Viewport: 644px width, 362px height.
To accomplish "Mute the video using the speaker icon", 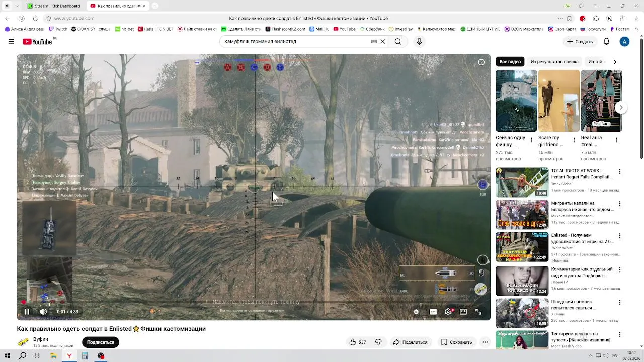I will [x=43, y=312].
